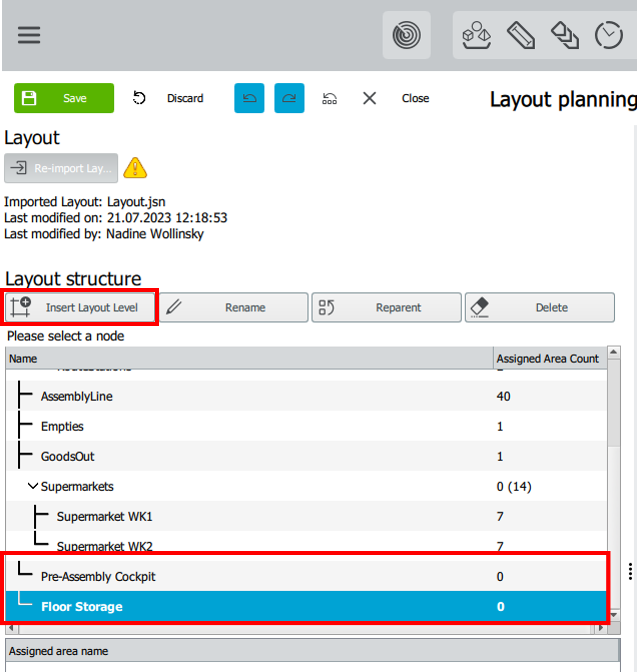Redo the last action

tap(289, 98)
